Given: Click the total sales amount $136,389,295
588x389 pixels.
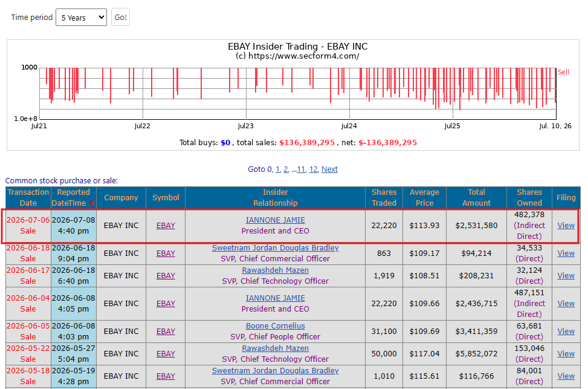Looking at the screenshot, I should (x=307, y=143).
